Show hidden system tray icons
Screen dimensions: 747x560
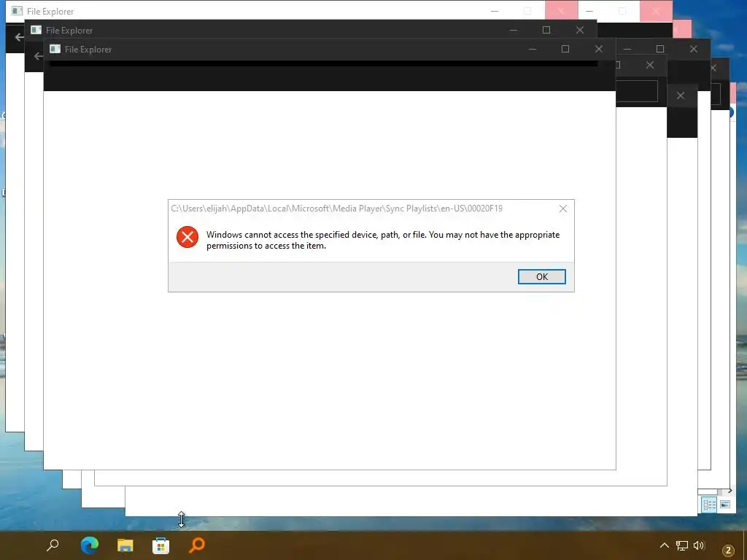pyautogui.click(x=664, y=545)
